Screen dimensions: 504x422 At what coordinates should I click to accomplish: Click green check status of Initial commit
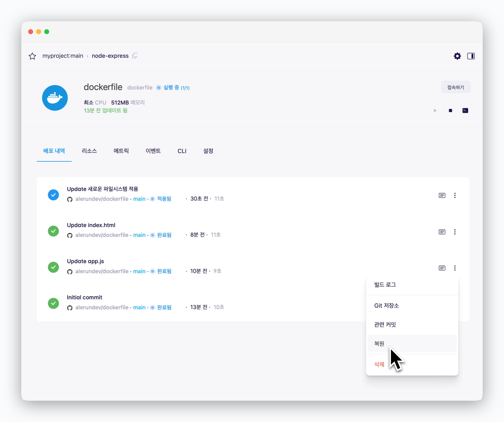coord(53,303)
